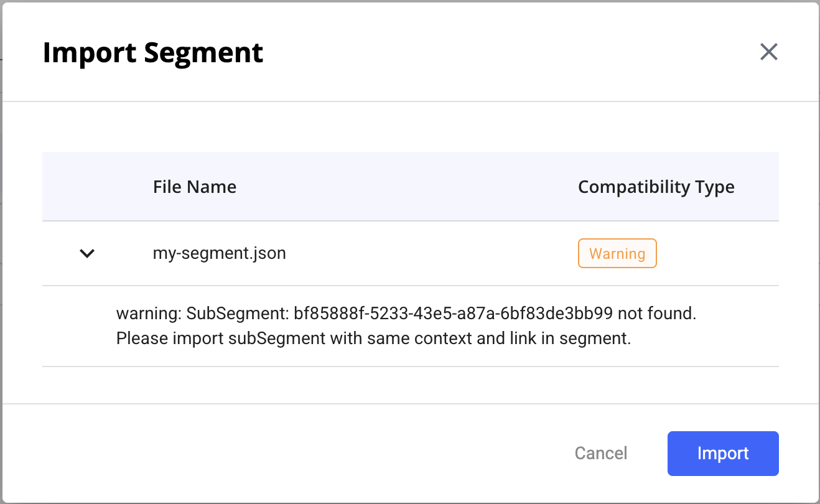
Task: Click the word 'Compatibility' in the table header
Action: (628, 187)
